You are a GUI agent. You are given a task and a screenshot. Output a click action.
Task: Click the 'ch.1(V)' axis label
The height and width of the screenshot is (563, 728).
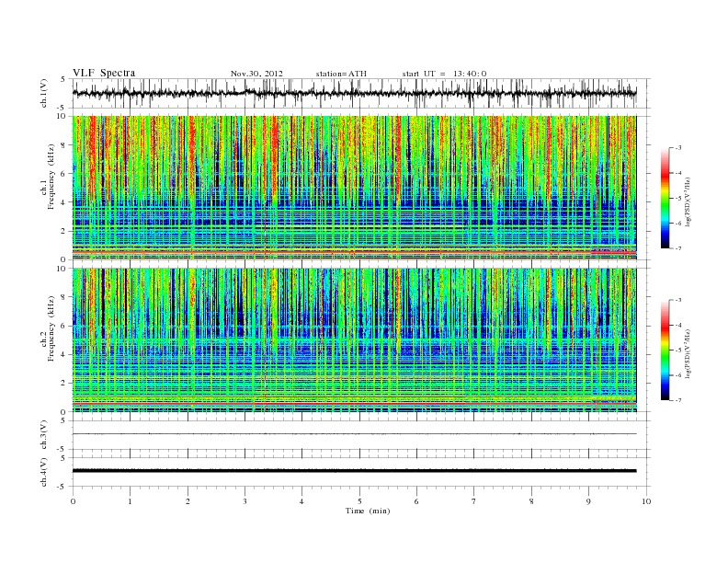point(44,93)
